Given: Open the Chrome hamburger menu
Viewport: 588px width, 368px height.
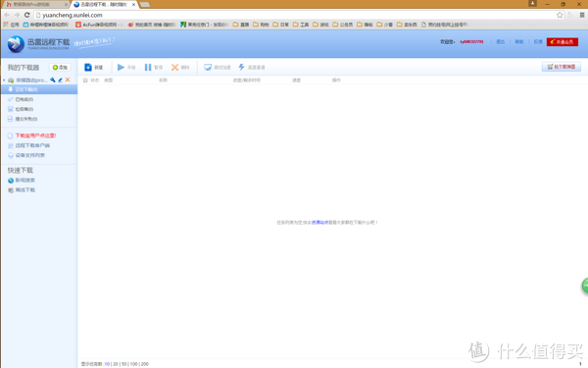Looking at the screenshot, I should [x=582, y=15].
